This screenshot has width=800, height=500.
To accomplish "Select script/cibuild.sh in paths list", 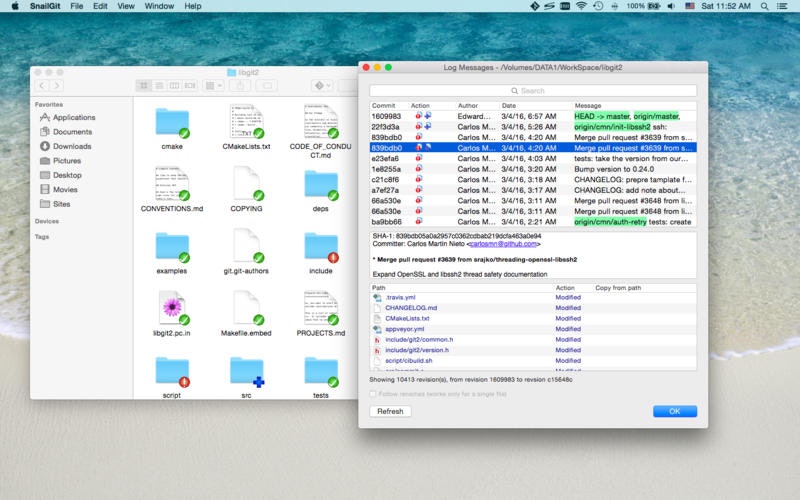I will [x=533, y=361].
